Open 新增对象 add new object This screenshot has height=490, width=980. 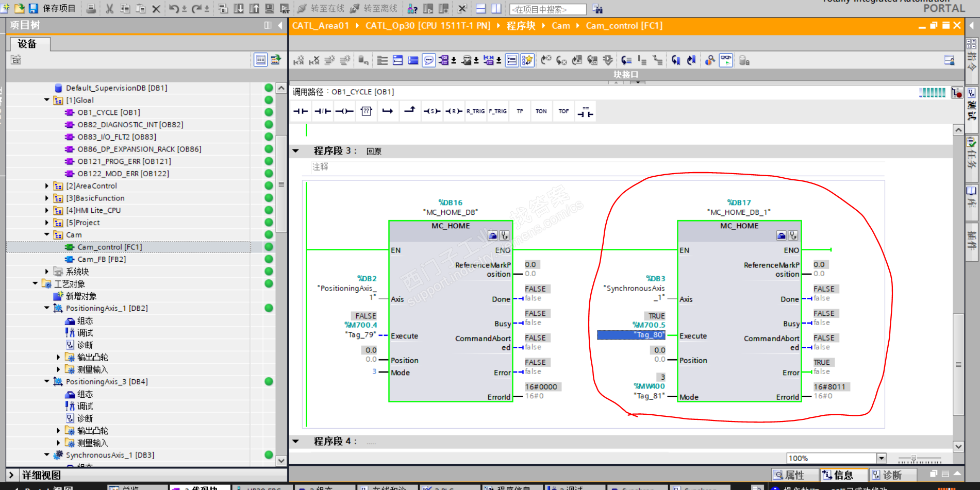[x=81, y=296]
